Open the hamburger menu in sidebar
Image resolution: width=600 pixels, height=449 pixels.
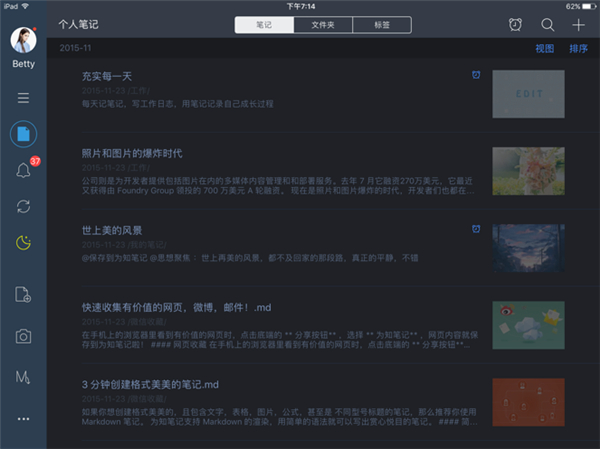(23, 98)
